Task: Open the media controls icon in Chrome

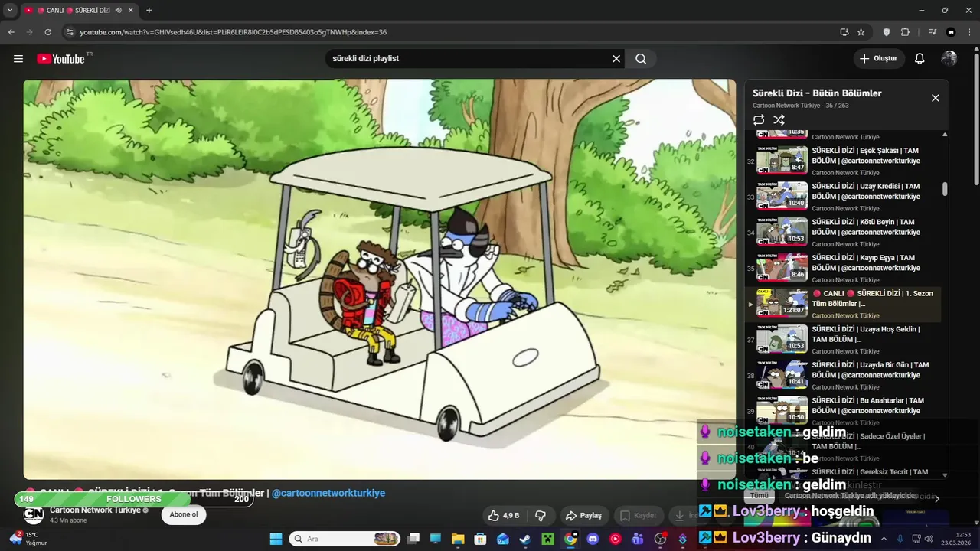Action: point(932,32)
